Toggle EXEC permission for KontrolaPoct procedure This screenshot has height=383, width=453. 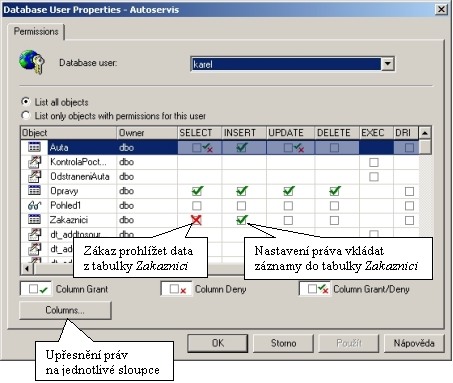pyautogui.click(x=374, y=162)
